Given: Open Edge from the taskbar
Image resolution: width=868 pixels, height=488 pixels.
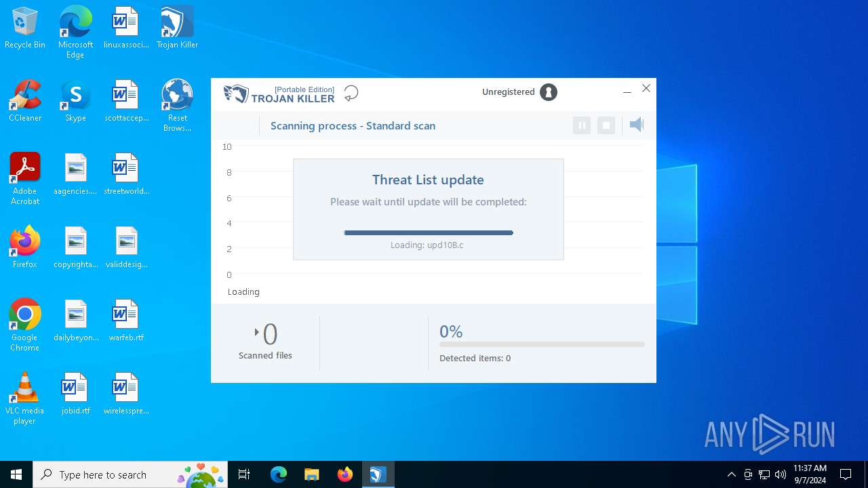Looking at the screenshot, I should [x=279, y=474].
